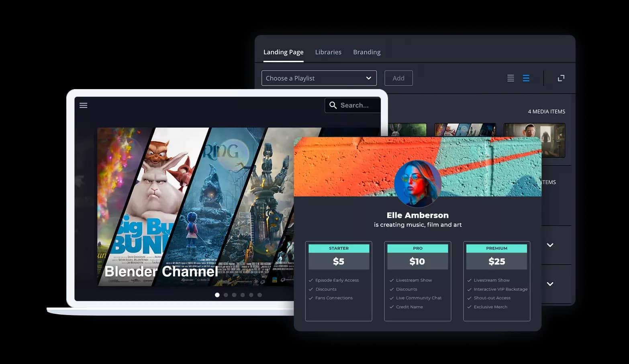Switch to the Libraries tab
This screenshot has height=364, width=629.
click(x=328, y=52)
